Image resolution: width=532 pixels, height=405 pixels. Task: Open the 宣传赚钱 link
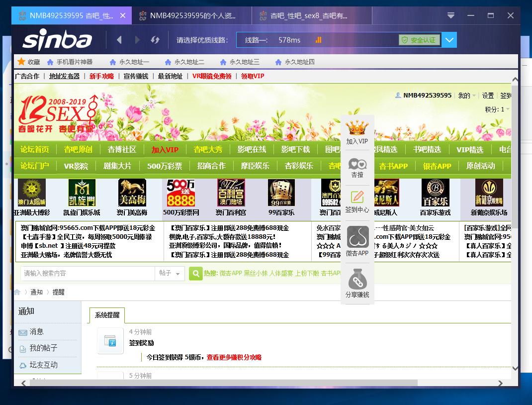tap(136, 76)
